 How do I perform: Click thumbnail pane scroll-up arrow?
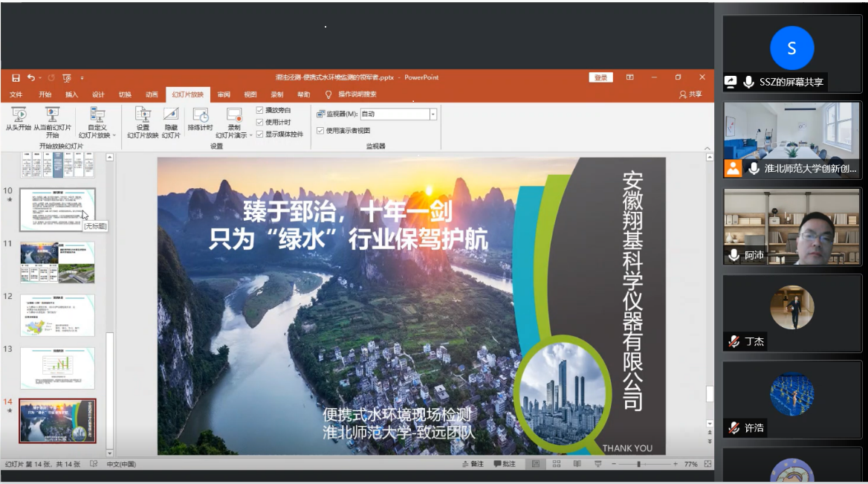(x=109, y=158)
